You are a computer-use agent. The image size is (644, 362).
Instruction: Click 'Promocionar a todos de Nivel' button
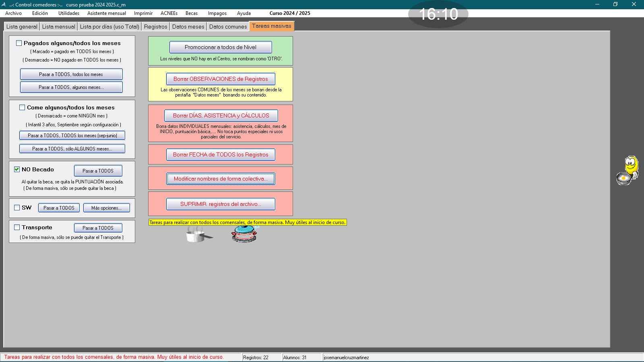click(221, 47)
